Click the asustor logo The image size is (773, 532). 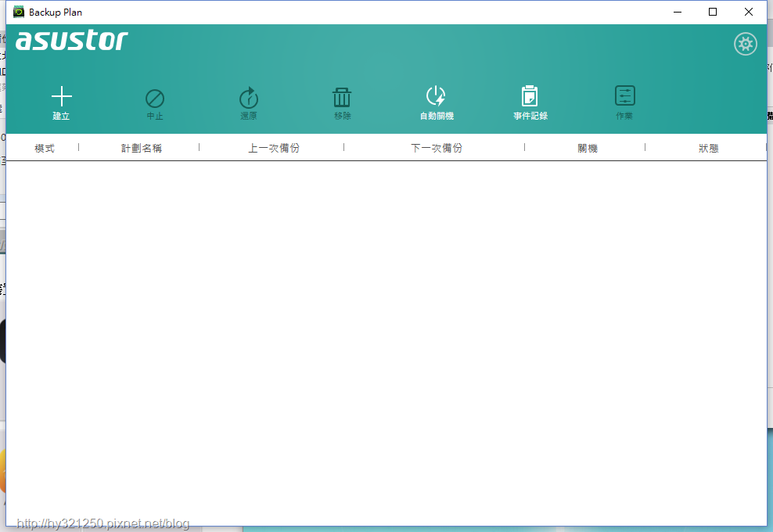click(71, 41)
